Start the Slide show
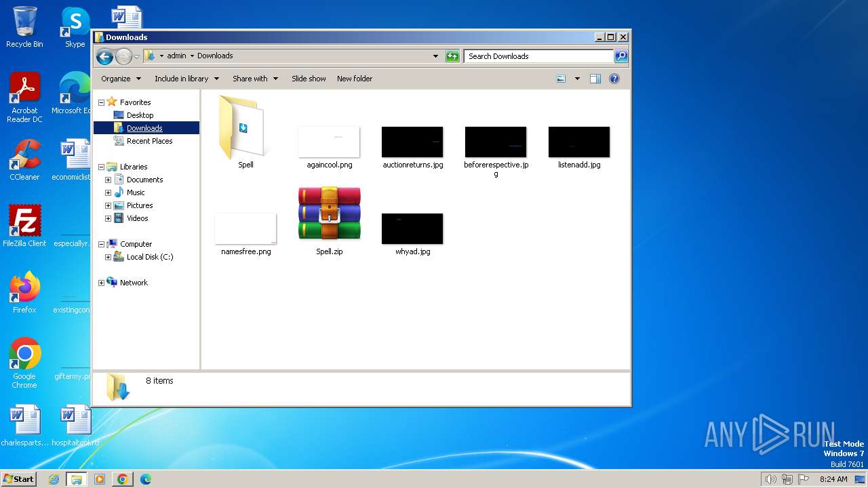Image resolution: width=868 pixels, height=488 pixels. [309, 79]
